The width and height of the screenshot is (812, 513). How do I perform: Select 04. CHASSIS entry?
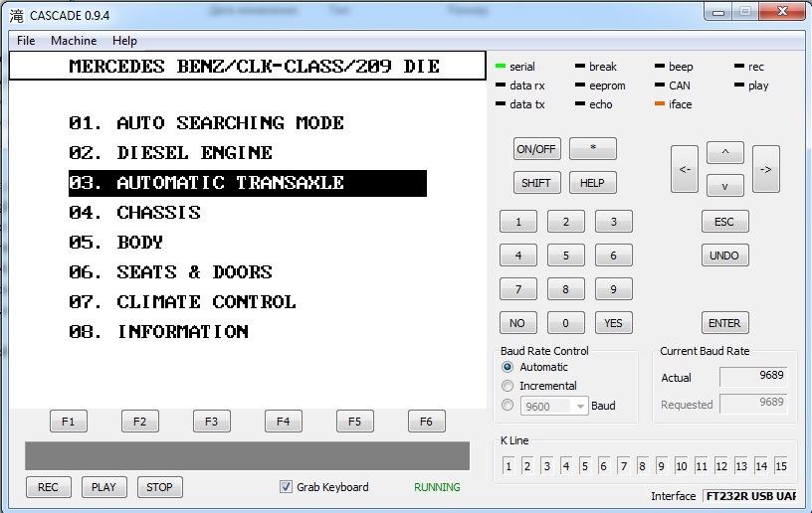[134, 213]
